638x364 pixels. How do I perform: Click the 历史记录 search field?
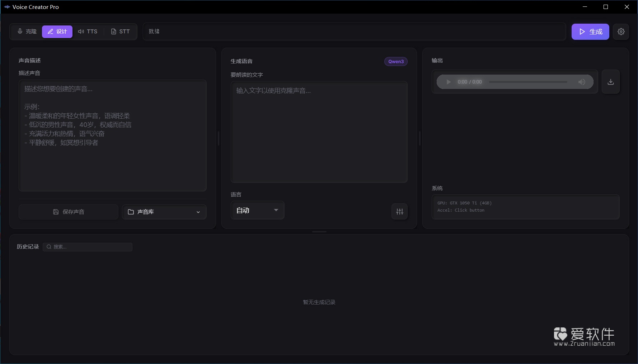tap(88, 247)
